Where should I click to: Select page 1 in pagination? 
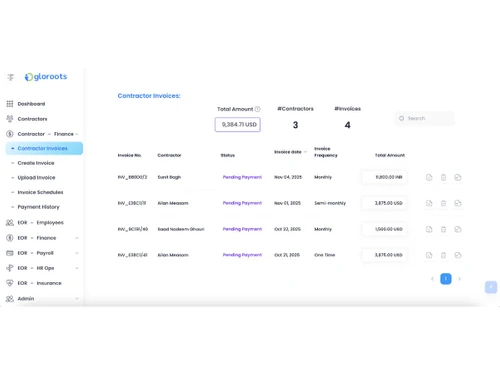point(446,279)
